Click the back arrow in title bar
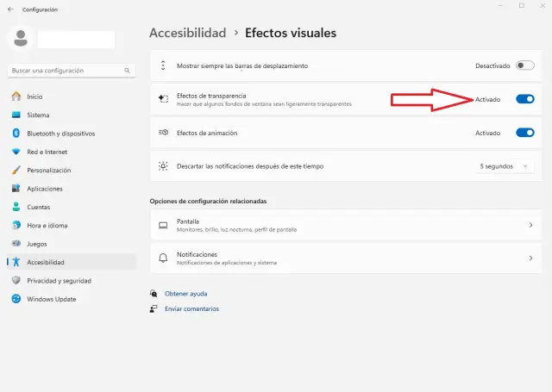This screenshot has width=552, height=392. pos(9,9)
